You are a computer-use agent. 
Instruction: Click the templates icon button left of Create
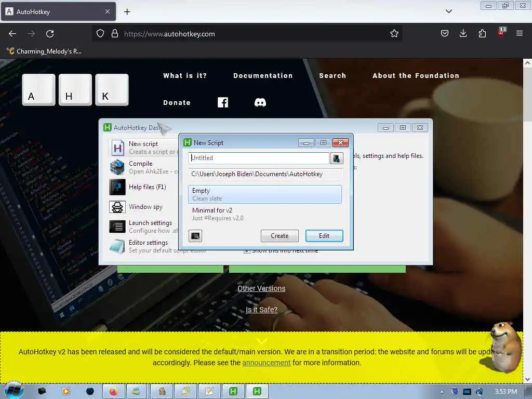point(195,236)
